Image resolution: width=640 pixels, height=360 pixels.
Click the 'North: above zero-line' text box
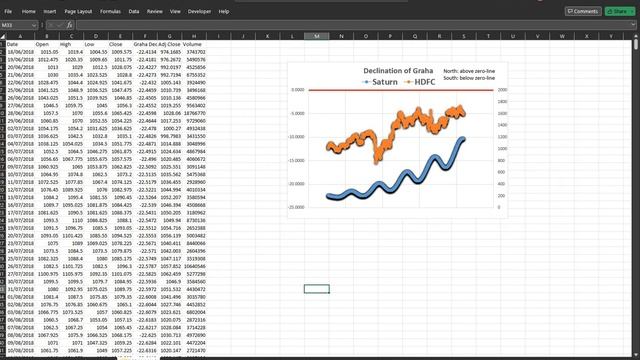click(x=469, y=71)
